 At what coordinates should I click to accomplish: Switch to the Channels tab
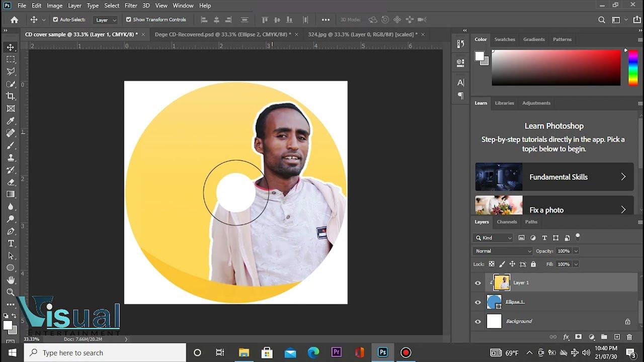pyautogui.click(x=507, y=222)
